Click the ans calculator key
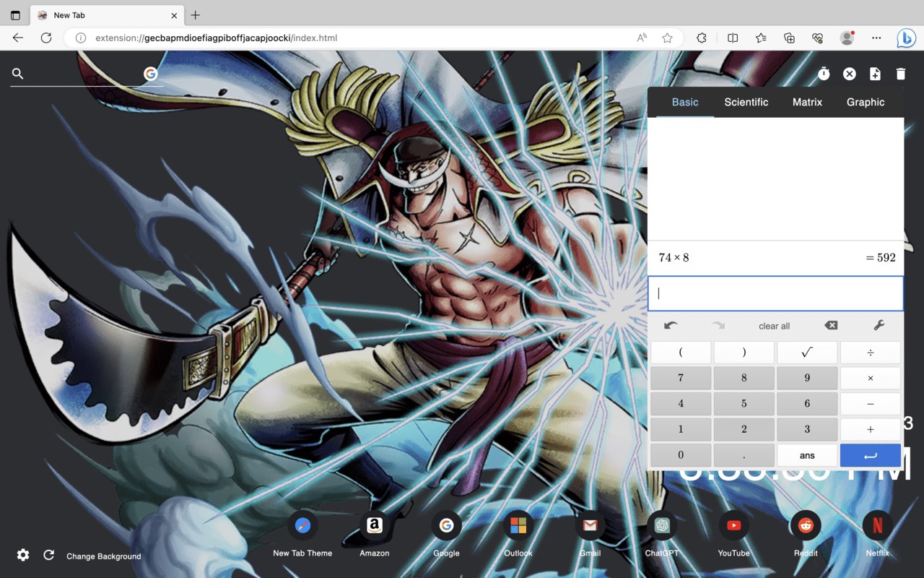 [807, 455]
